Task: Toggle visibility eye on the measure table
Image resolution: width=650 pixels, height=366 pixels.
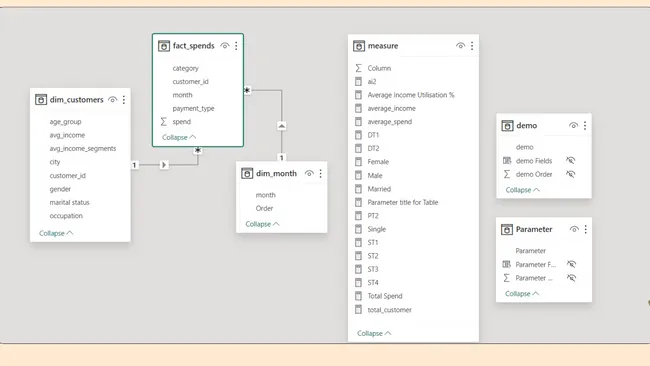Action: coord(460,46)
